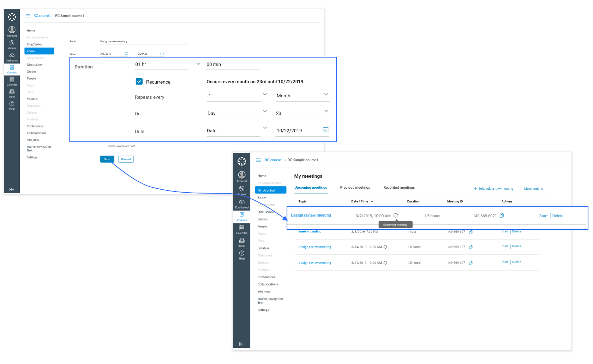The height and width of the screenshot is (364, 593).
Task: Click the Discard button
Action: 126,159
